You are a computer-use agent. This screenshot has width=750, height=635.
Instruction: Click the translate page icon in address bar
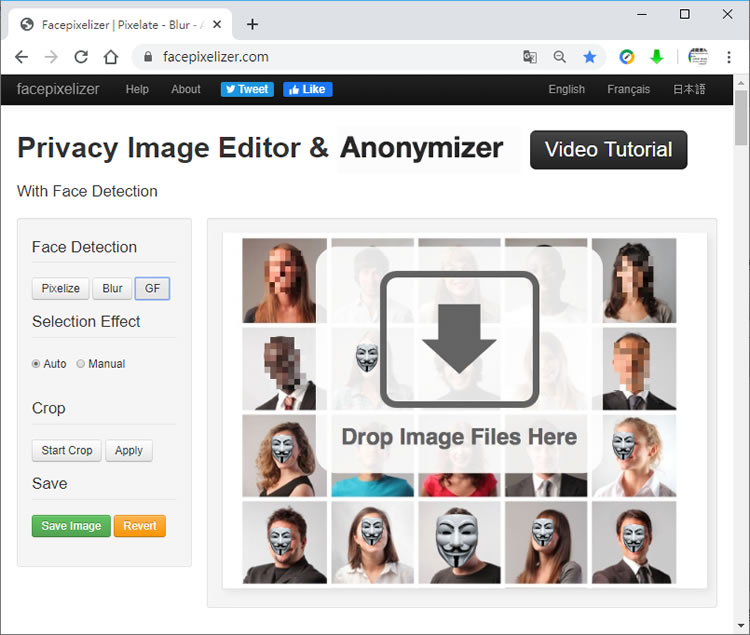click(530, 57)
